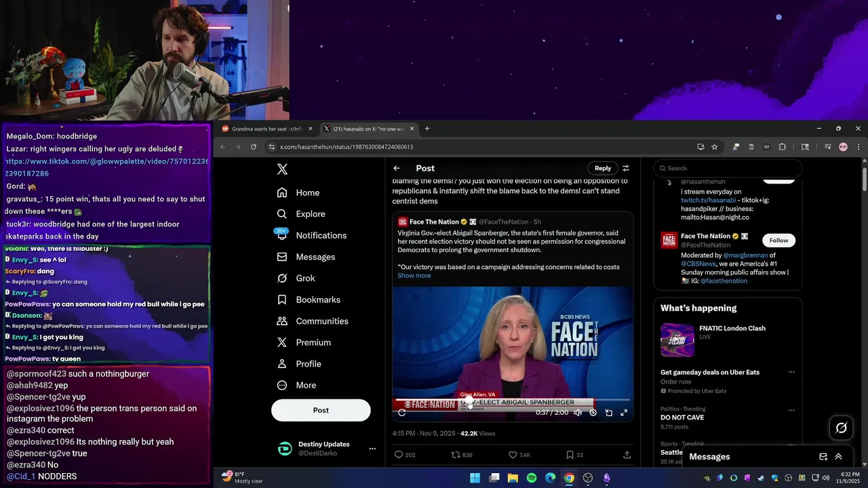Click the large Post button
Screen dimensions: 868x488
[x=321, y=410]
